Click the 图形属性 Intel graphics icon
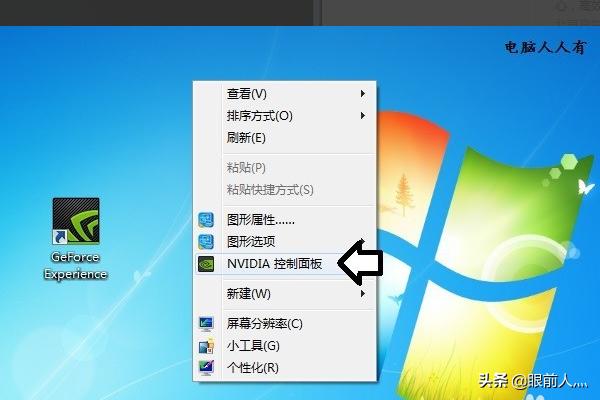Viewport: 600px width, 400px height. 206,220
